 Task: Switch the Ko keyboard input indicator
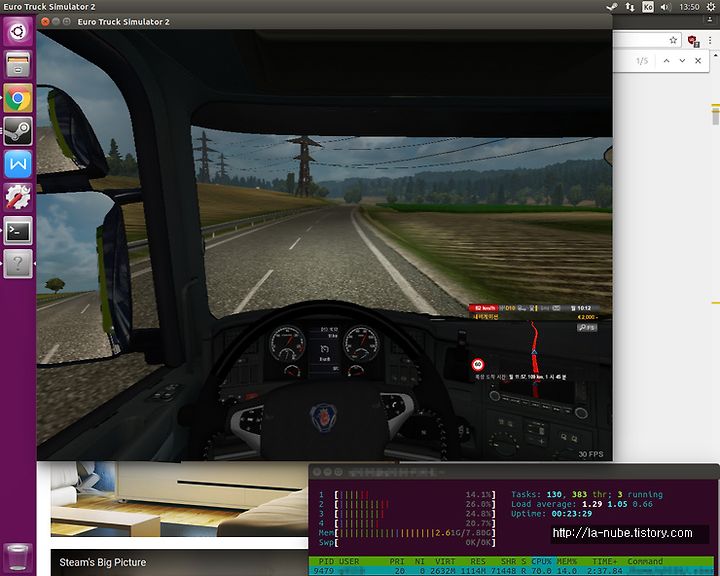coord(648,7)
